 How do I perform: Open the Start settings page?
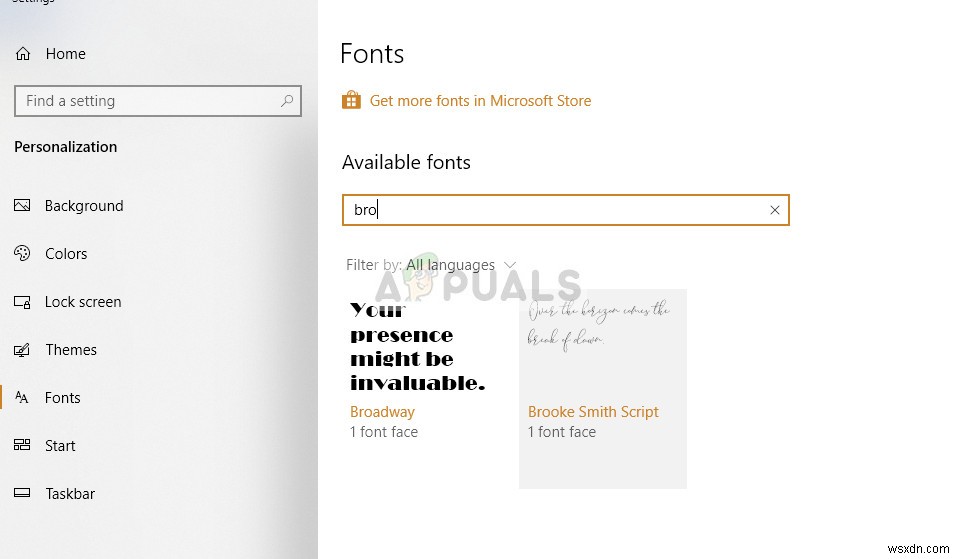(60, 446)
